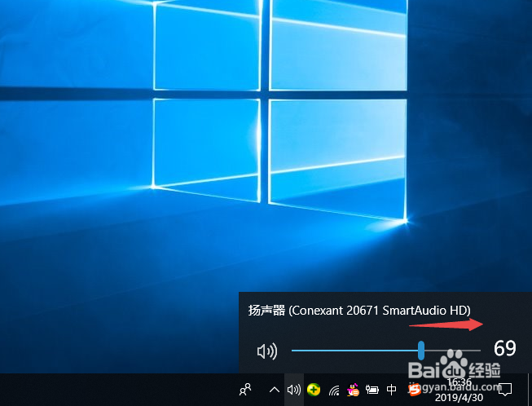Image resolution: width=532 pixels, height=406 pixels.
Task: Click the speaker device name in flyout
Action: 359,311
